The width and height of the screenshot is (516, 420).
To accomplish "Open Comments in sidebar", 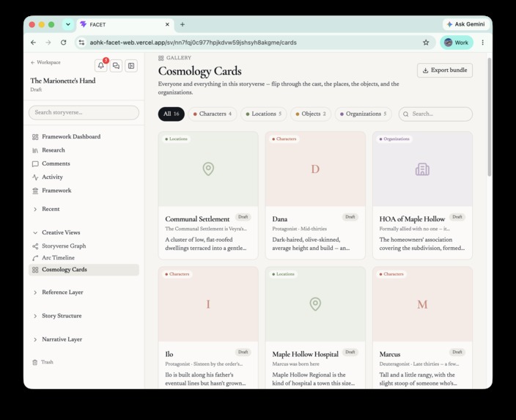I will pos(84,164).
